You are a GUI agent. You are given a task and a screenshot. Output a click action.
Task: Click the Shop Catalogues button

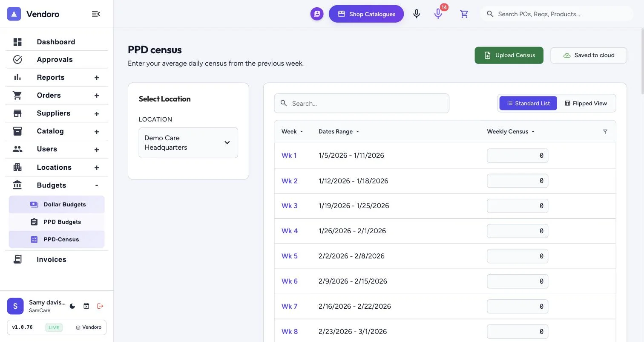pyautogui.click(x=366, y=14)
